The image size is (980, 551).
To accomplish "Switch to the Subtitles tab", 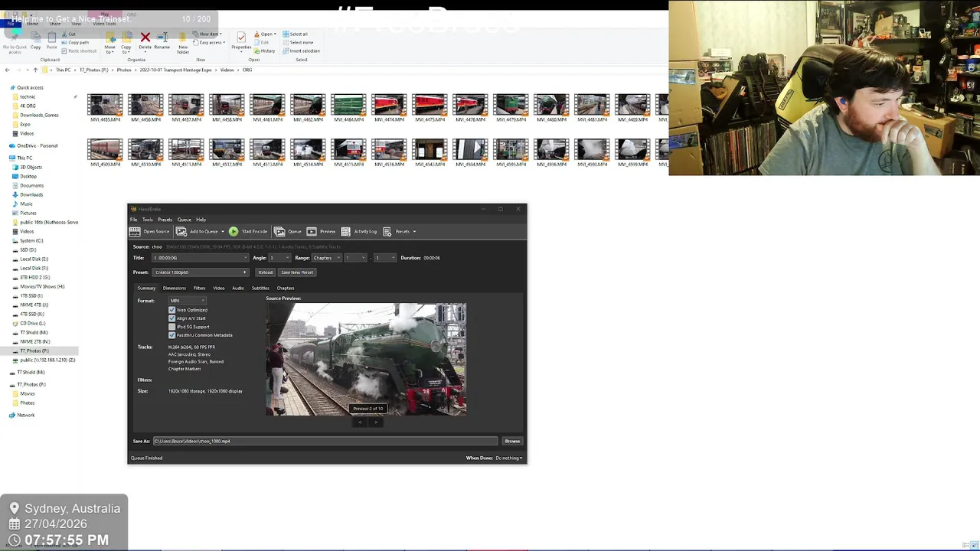I will (x=260, y=289).
